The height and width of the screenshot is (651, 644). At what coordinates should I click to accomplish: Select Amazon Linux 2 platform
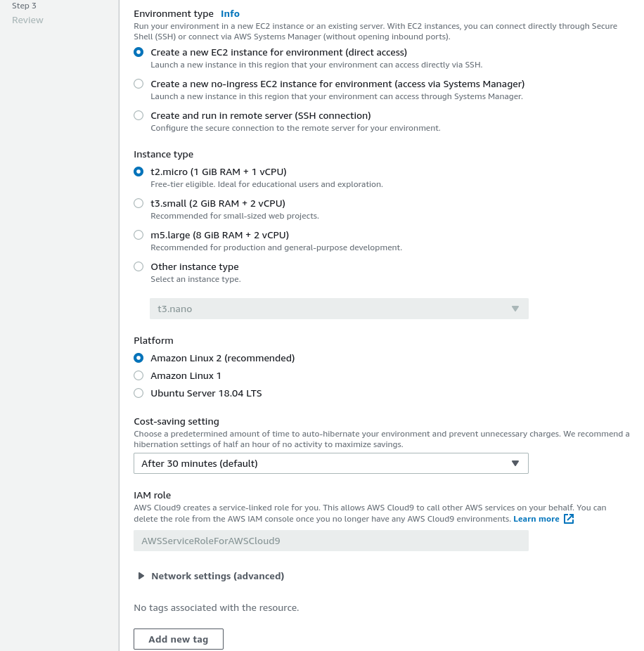pyautogui.click(x=139, y=358)
